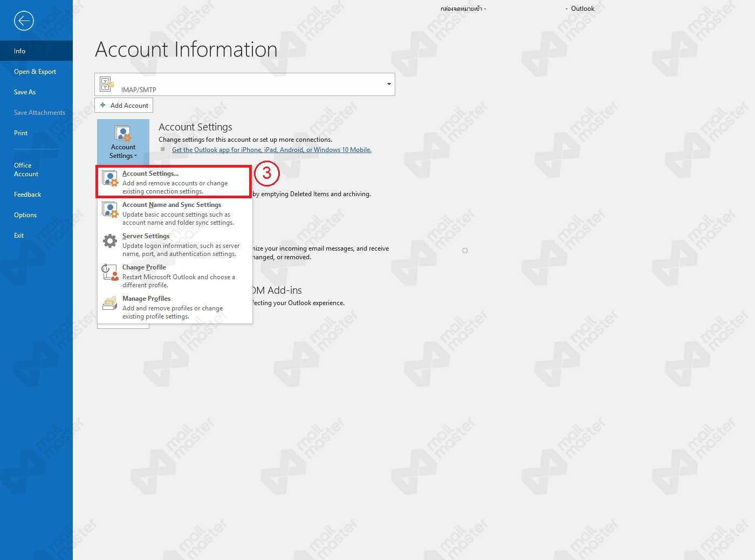Click the green plus icon on Add Account
The image size is (755, 560).
(x=103, y=105)
